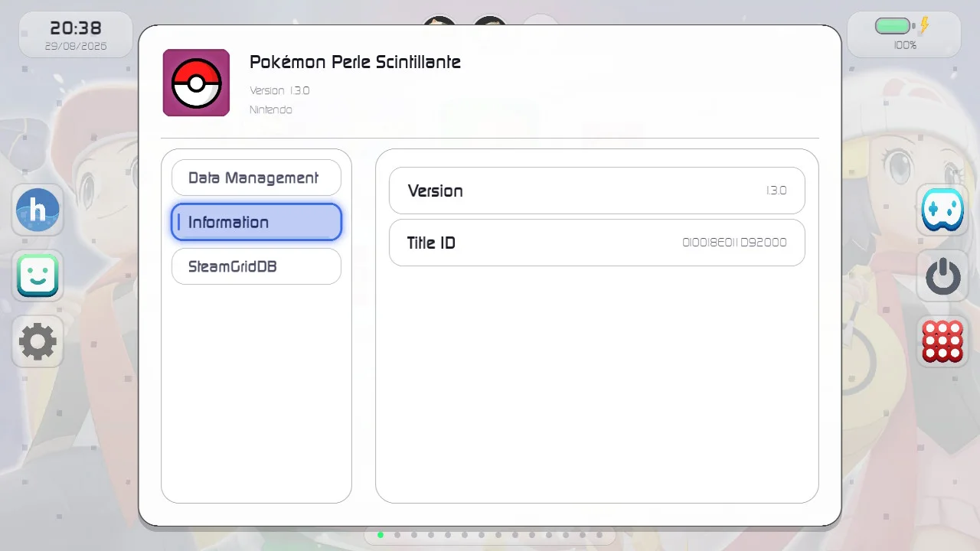Select the Data Management menu item
This screenshot has width=980, height=551.
tap(256, 178)
